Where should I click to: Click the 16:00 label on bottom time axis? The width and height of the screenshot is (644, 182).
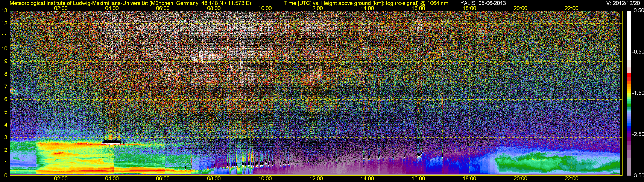click(x=418, y=179)
